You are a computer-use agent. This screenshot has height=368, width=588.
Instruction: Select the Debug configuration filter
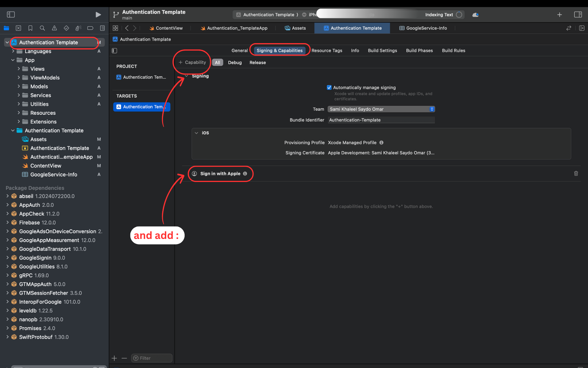pyautogui.click(x=235, y=62)
